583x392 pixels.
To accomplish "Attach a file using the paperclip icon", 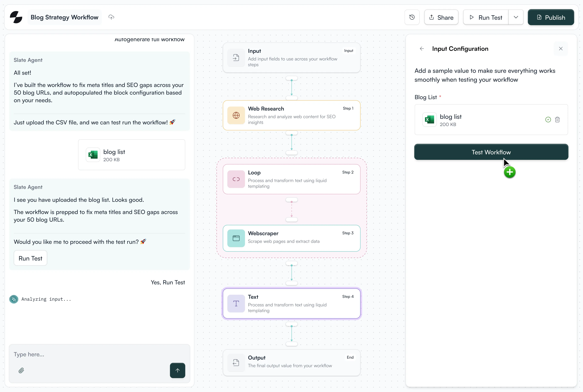I will [21, 371].
